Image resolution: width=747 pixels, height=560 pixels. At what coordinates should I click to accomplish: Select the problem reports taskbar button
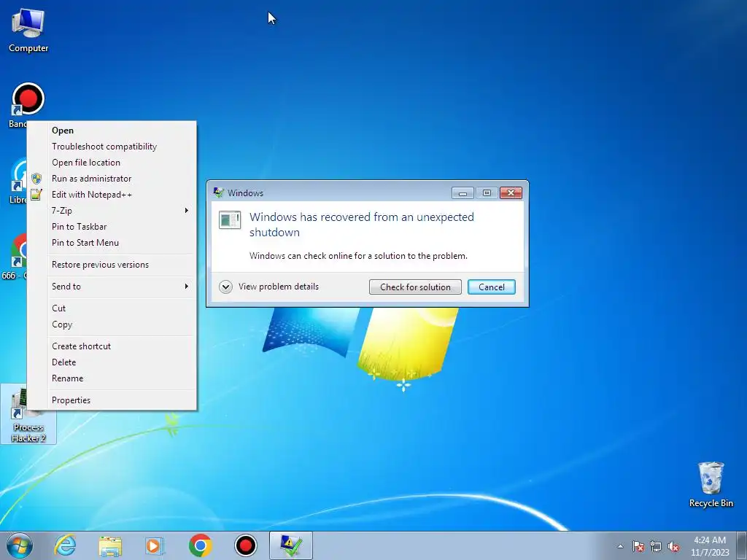tap(291, 545)
